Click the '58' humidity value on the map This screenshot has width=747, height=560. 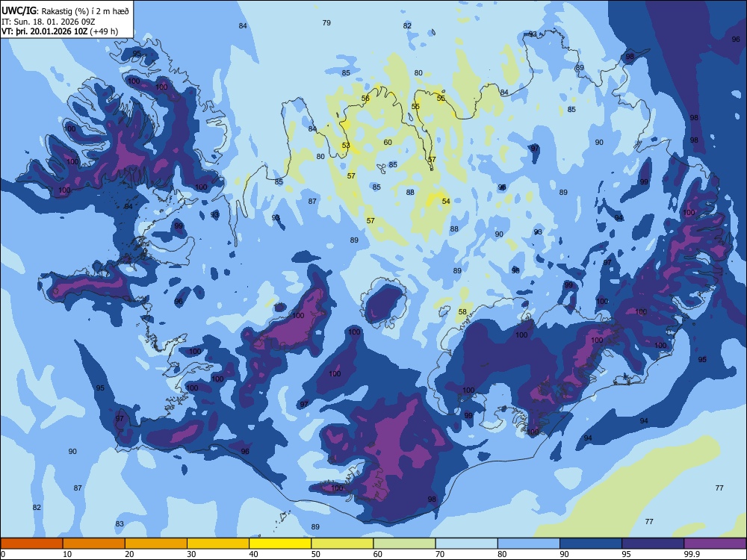tap(462, 311)
